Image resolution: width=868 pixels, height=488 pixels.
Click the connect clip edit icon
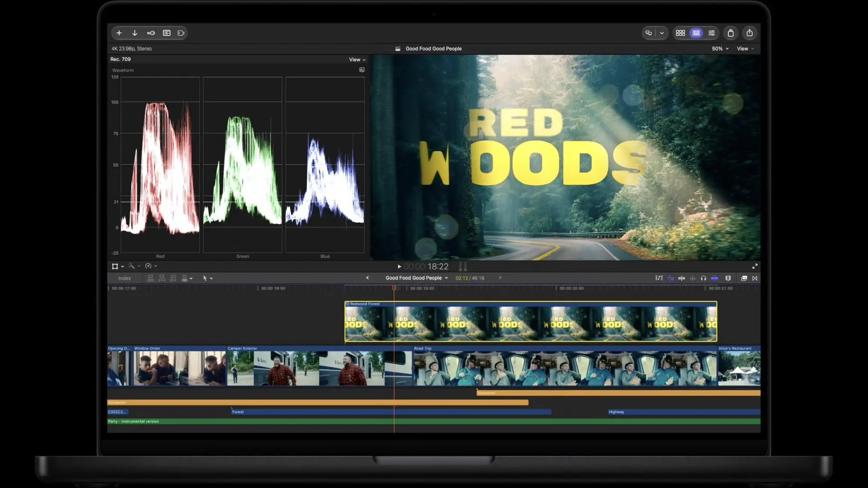click(x=151, y=278)
